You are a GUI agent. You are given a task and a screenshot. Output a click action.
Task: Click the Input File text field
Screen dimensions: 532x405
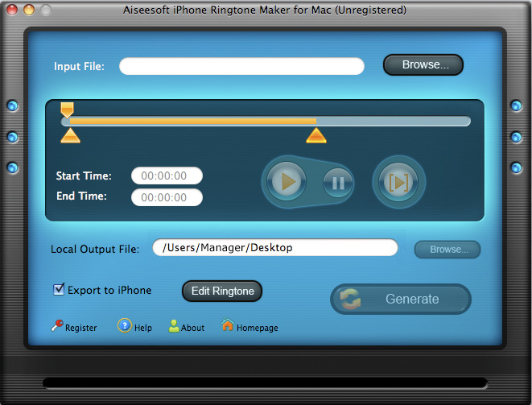(x=241, y=66)
